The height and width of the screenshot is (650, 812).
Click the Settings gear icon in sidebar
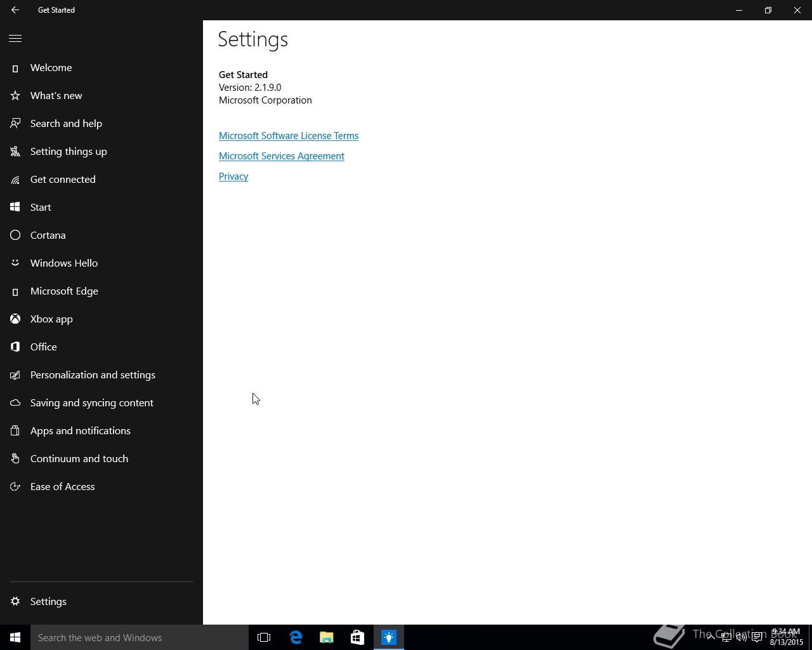click(x=15, y=602)
